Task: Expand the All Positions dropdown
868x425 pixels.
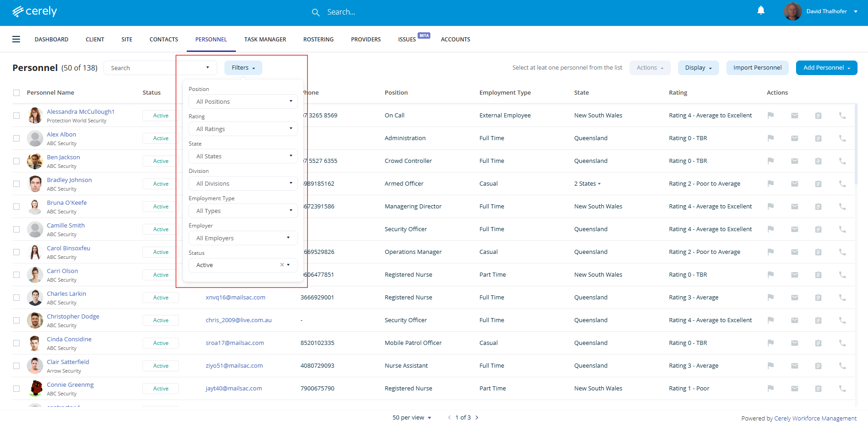Action: pyautogui.click(x=243, y=101)
